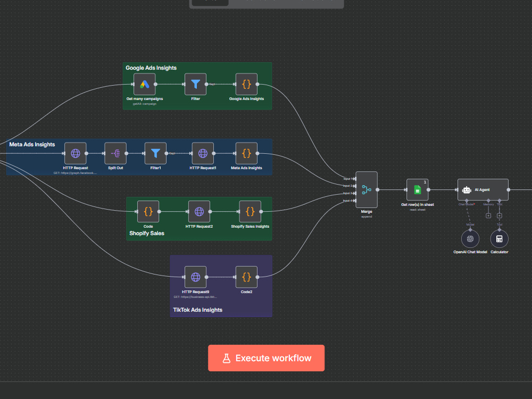Screen dimensions: 532x399
Task: Select the Shopify Sales Insights code node
Action: tap(250, 212)
